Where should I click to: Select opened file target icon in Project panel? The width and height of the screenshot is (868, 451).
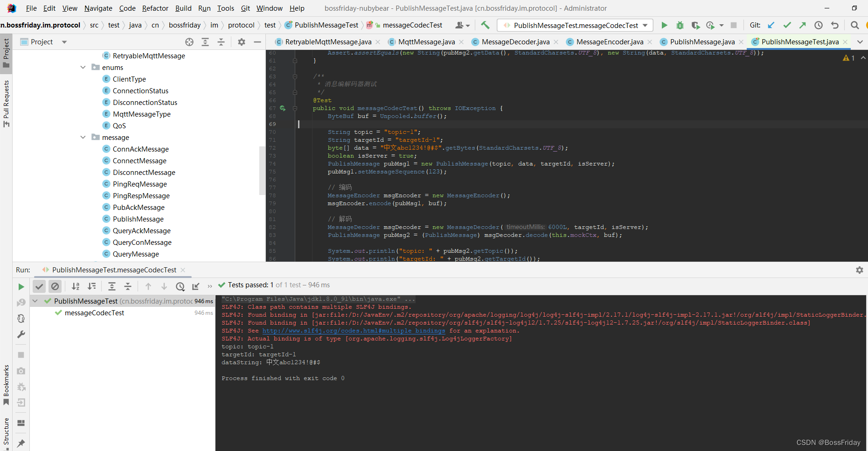click(x=189, y=42)
